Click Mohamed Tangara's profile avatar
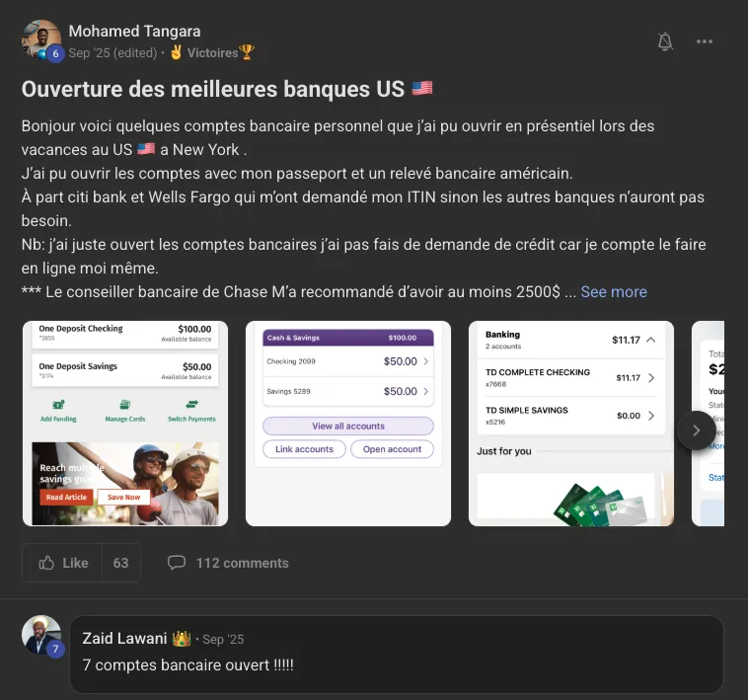This screenshot has width=748, height=700. click(41, 39)
